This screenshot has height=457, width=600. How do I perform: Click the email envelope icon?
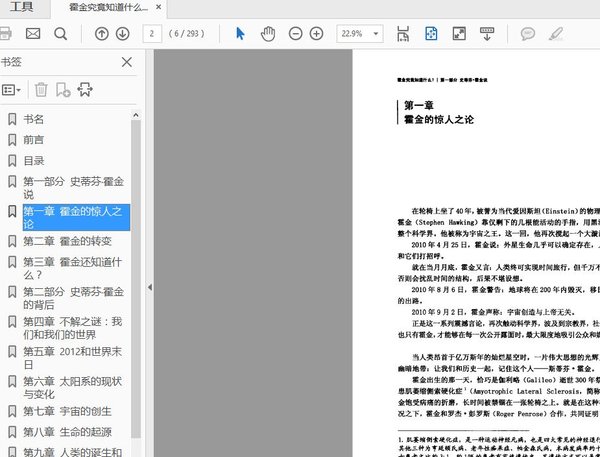click(33, 34)
